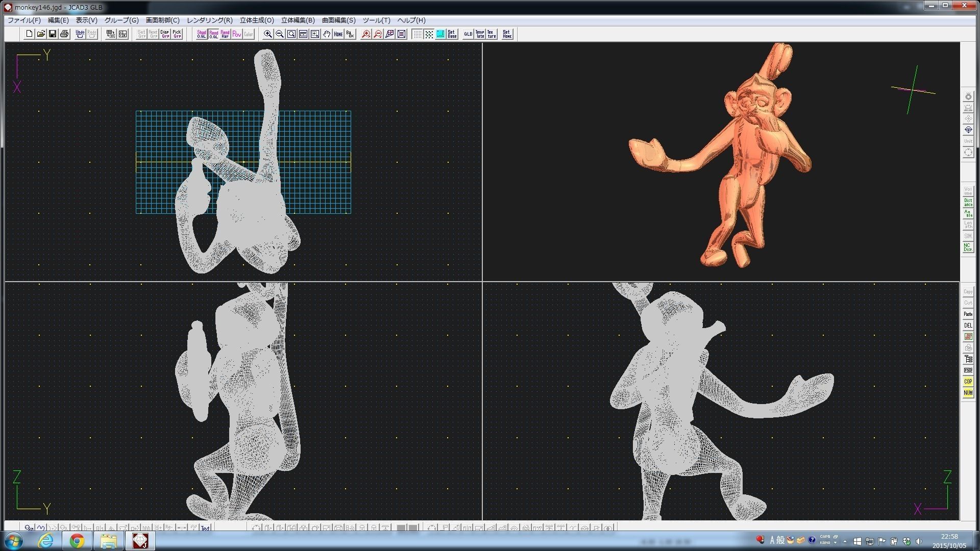This screenshot has width=980, height=551.
Task: Open the 編集(E) menu
Action: tap(58, 20)
